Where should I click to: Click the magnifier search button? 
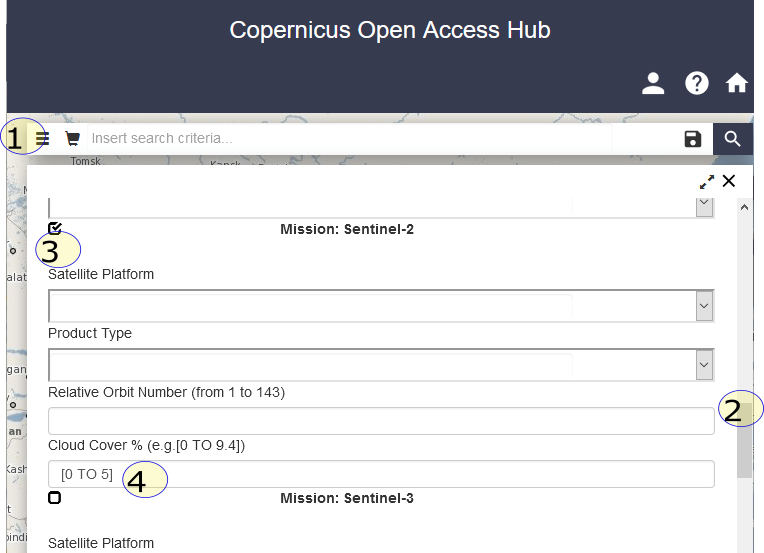733,139
